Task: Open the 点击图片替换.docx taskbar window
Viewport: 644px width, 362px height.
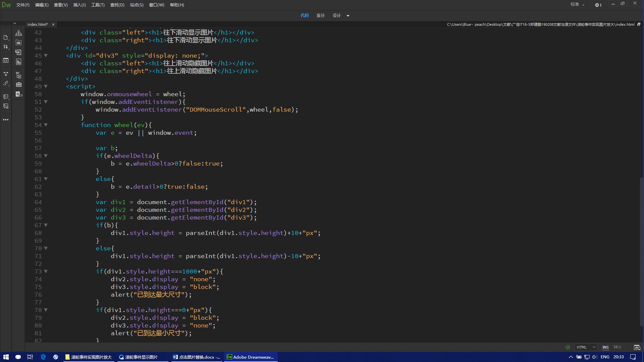Action: pyautogui.click(x=197, y=357)
